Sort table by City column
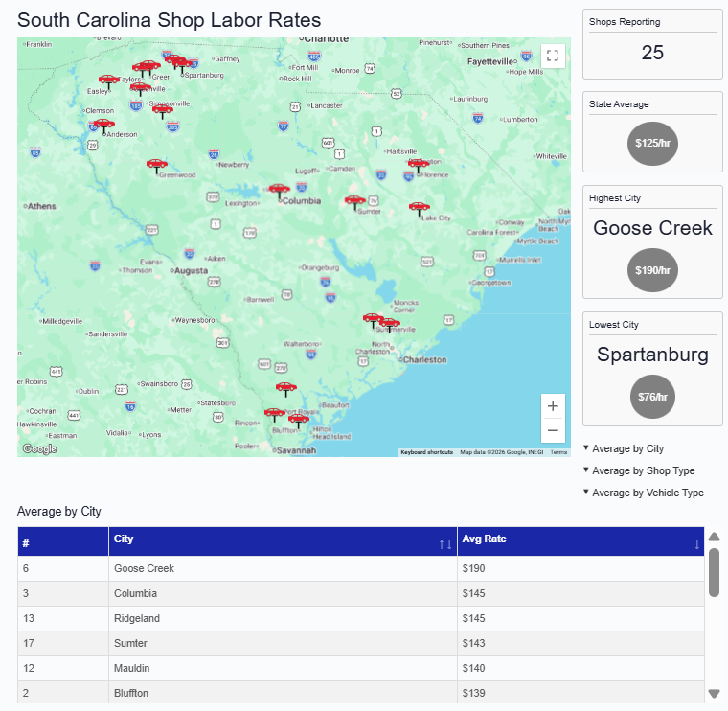 [x=283, y=541]
